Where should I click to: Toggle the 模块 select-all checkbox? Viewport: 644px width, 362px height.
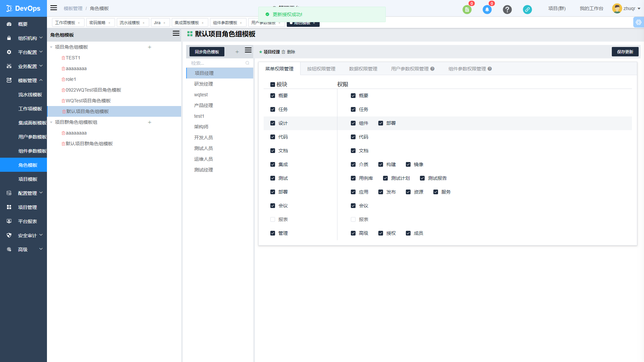273,85
